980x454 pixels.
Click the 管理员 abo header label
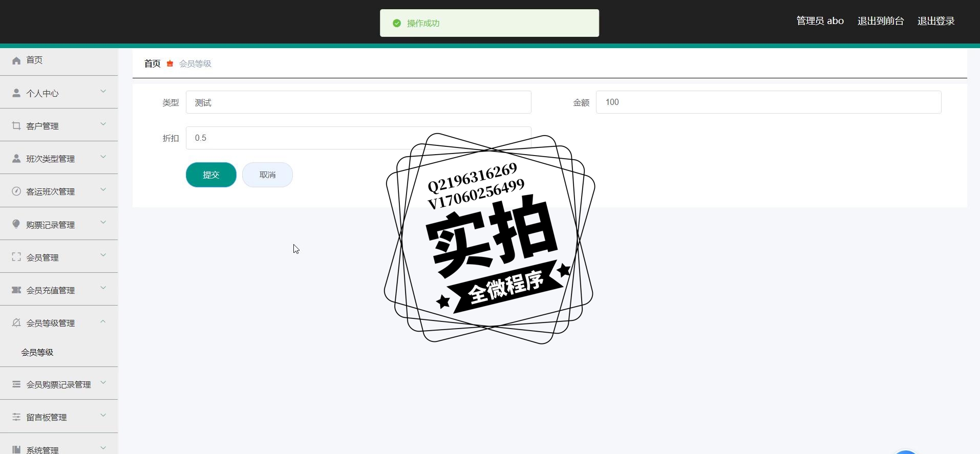pos(820,21)
